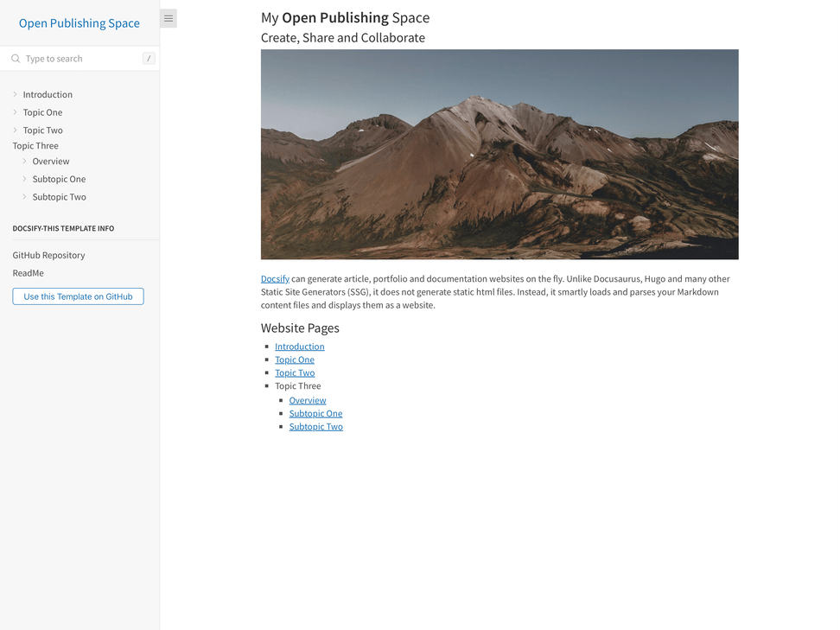The height and width of the screenshot is (630, 840).
Task: Expand the Introduction section in the sidebar
Action: click(x=15, y=94)
